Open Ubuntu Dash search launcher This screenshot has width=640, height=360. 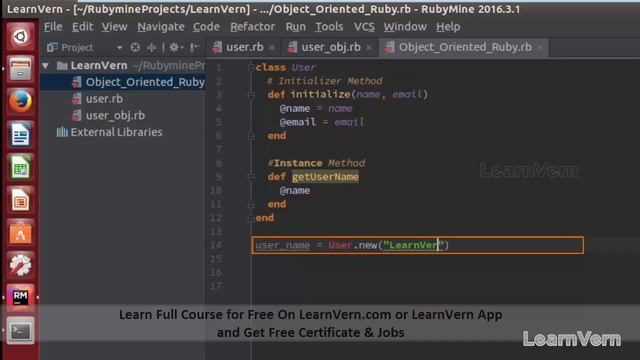(x=20, y=37)
